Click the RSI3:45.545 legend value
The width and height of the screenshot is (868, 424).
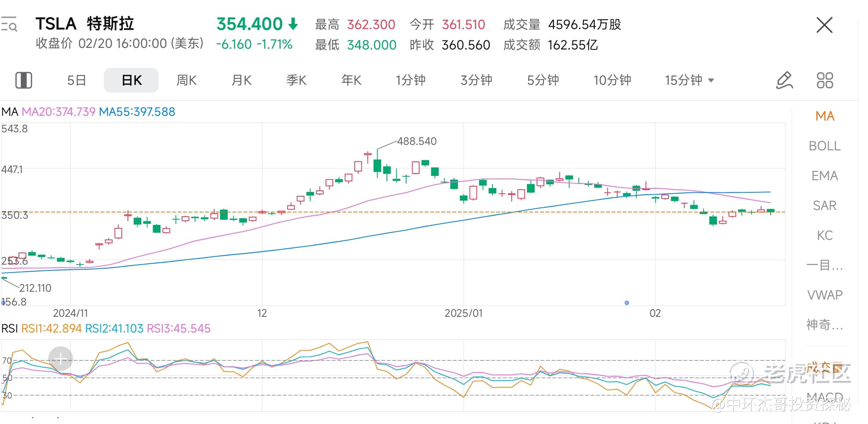click(179, 329)
